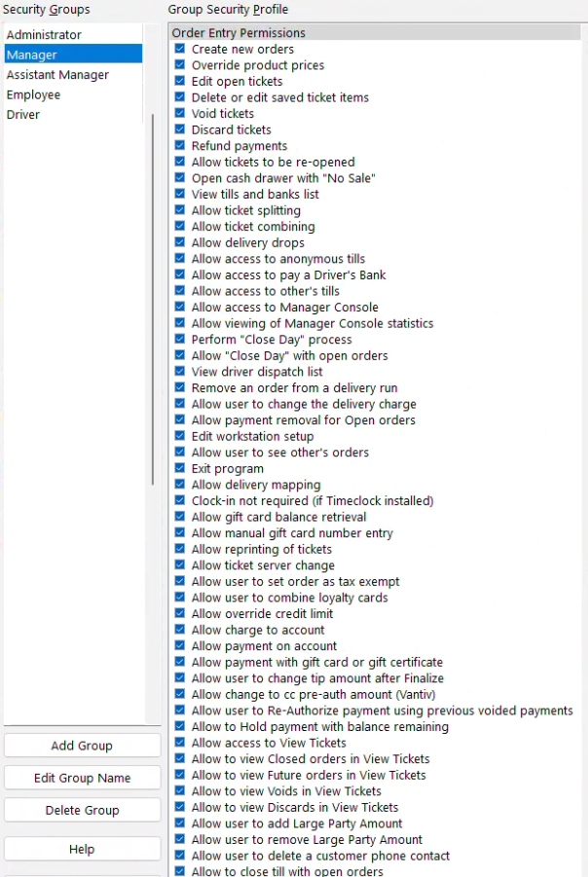588x877 pixels.
Task: Toggle Allow viewing of Manager Console statistics
Action: pos(179,323)
